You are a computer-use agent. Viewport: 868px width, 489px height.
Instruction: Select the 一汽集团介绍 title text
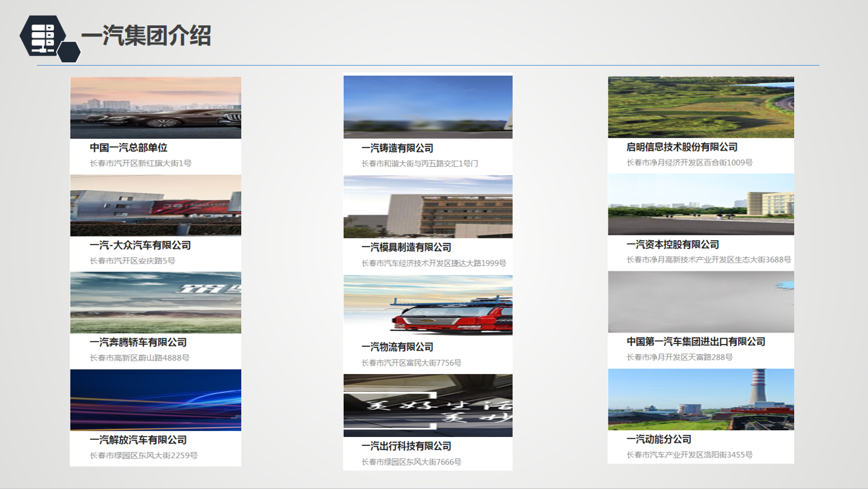[x=146, y=35]
